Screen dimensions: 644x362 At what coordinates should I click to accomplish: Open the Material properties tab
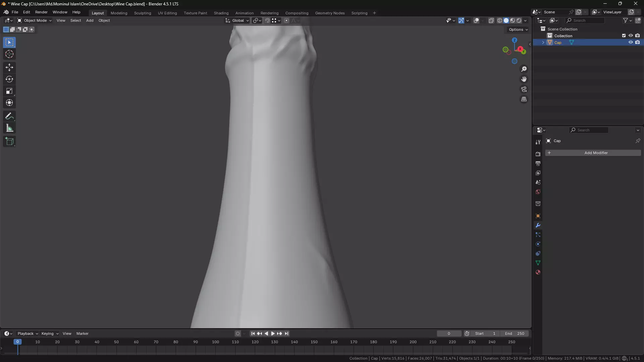pos(538,272)
